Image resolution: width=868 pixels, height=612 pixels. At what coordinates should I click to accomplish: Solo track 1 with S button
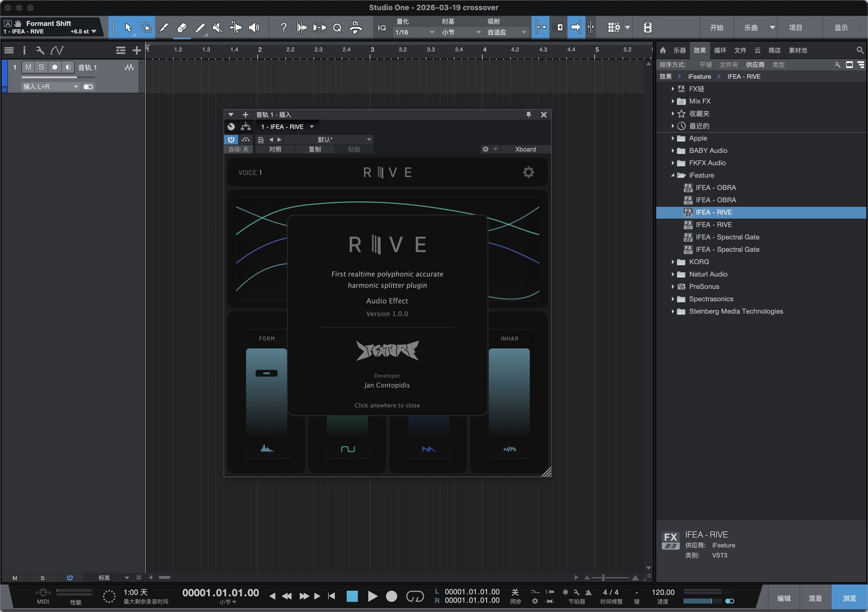point(41,67)
